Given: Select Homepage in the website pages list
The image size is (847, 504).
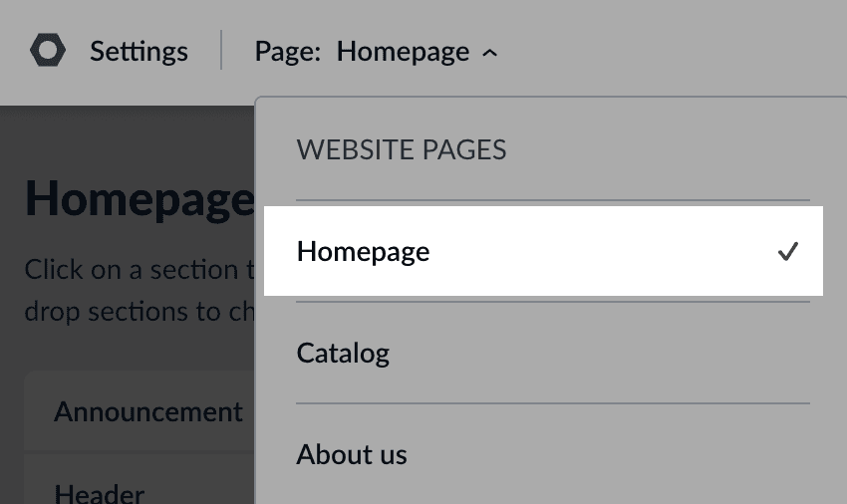Looking at the screenshot, I should click(x=364, y=252).
